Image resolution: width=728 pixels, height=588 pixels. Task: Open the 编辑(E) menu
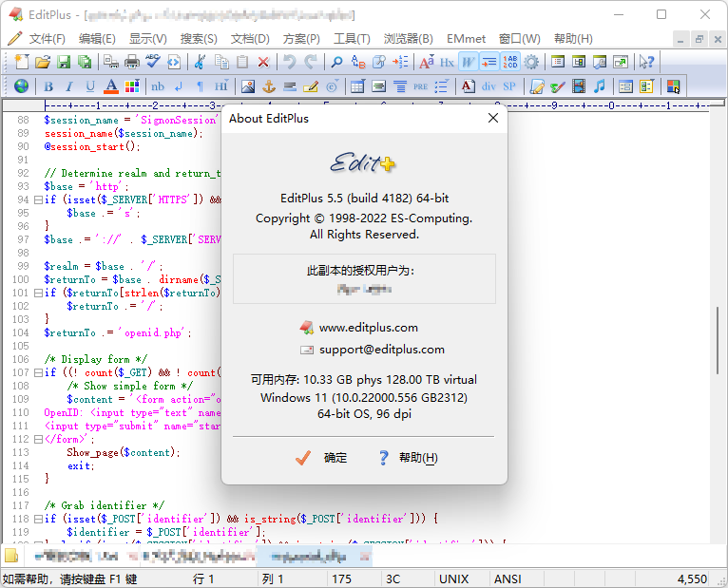97,39
